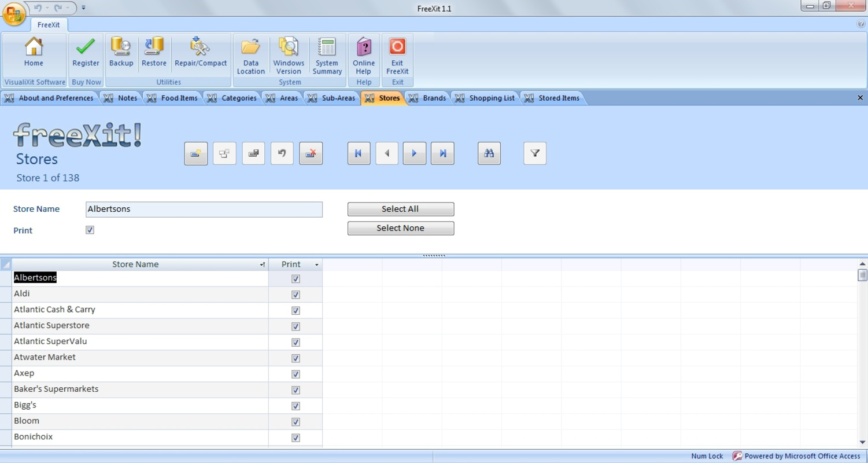Toggle Print for Atwater Market

click(x=296, y=358)
